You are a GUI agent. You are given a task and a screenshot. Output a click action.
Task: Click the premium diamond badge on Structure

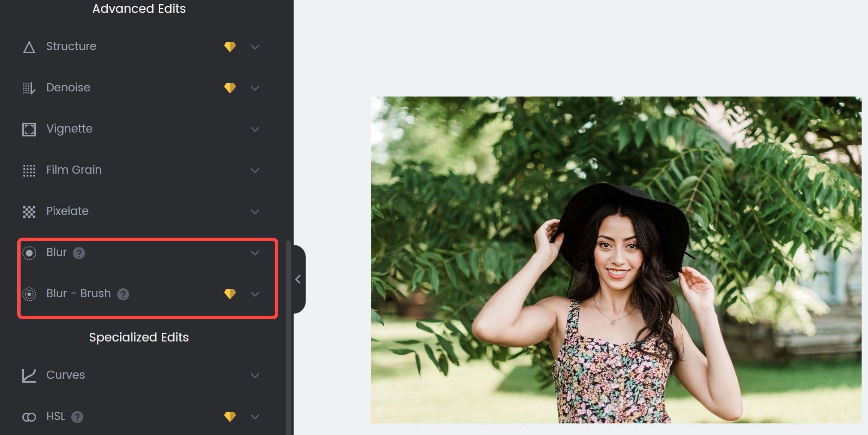(x=230, y=47)
